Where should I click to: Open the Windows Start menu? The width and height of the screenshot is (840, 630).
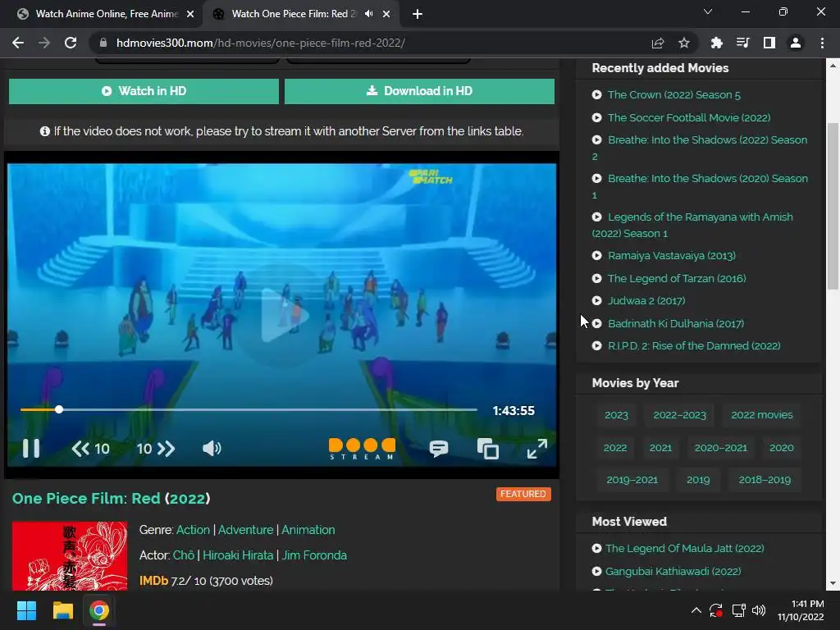[26, 610]
